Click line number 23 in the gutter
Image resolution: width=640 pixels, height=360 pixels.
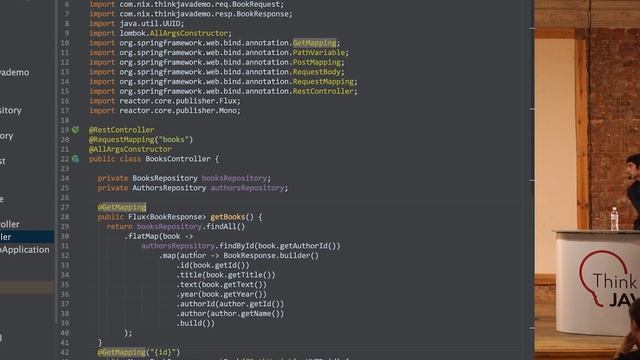click(x=65, y=169)
